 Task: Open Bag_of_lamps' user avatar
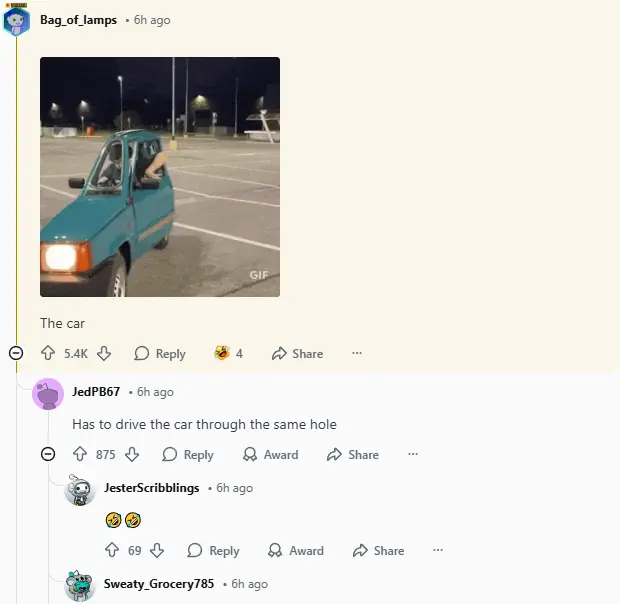[16, 21]
